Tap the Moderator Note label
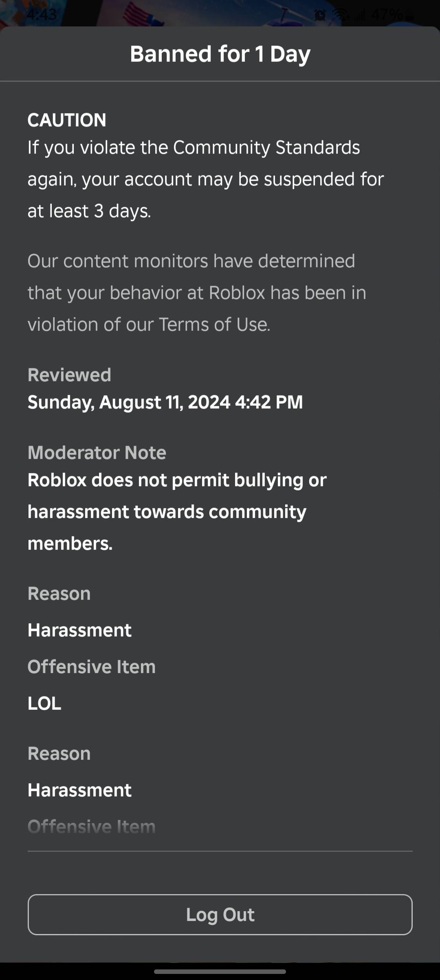The width and height of the screenshot is (440, 980). [x=97, y=453]
